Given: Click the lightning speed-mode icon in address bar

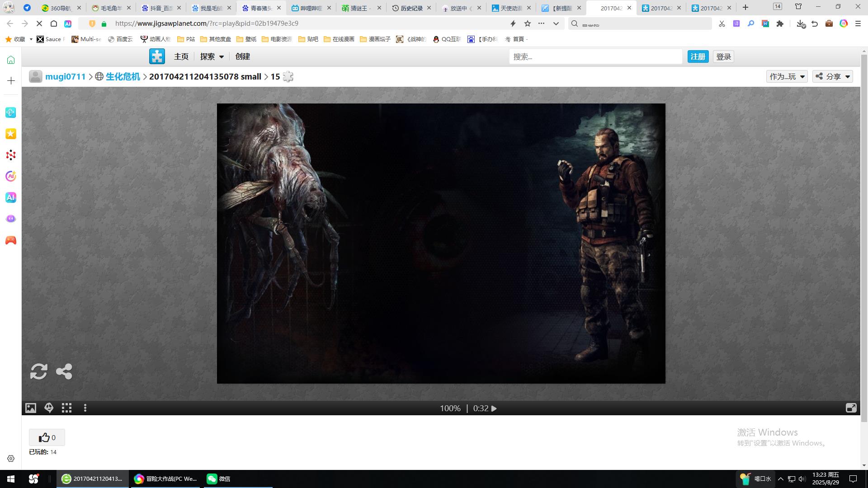Looking at the screenshot, I should point(513,23).
